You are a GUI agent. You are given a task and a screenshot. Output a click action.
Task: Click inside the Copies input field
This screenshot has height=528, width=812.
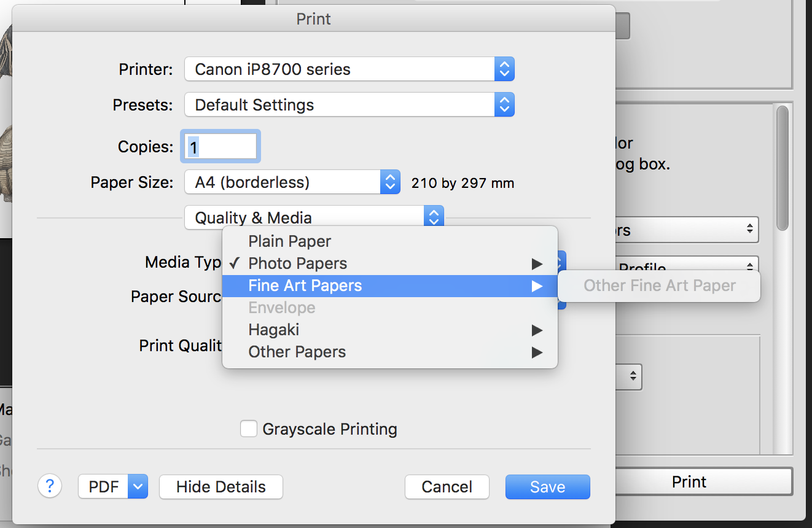(219, 146)
